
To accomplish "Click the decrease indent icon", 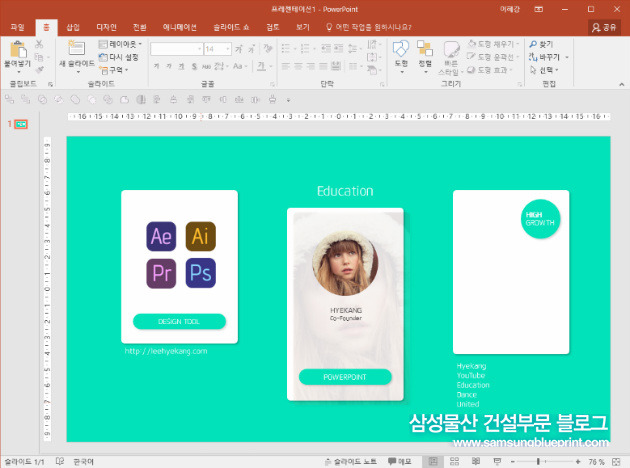I will click(326, 49).
